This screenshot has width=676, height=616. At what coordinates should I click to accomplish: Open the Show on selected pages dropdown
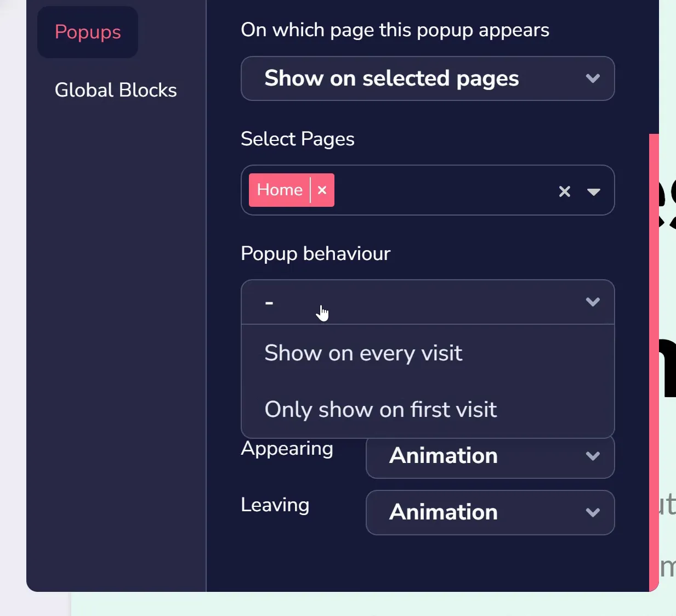click(x=428, y=78)
